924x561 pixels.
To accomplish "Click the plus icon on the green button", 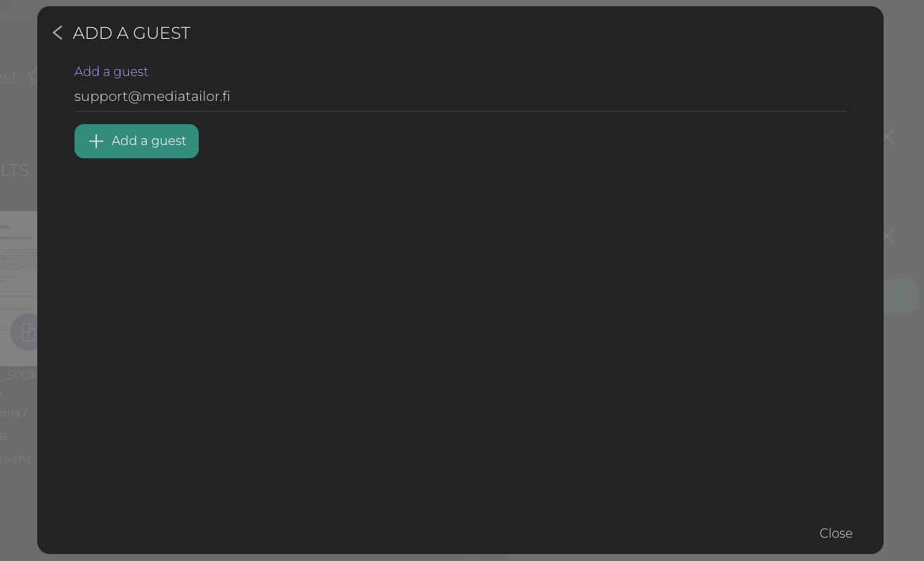I will click(x=96, y=141).
